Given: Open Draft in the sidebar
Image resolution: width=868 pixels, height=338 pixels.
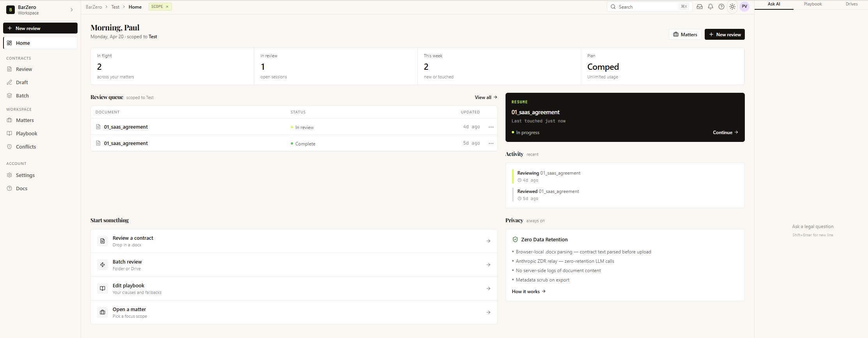Looking at the screenshot, I should [22, 82].
